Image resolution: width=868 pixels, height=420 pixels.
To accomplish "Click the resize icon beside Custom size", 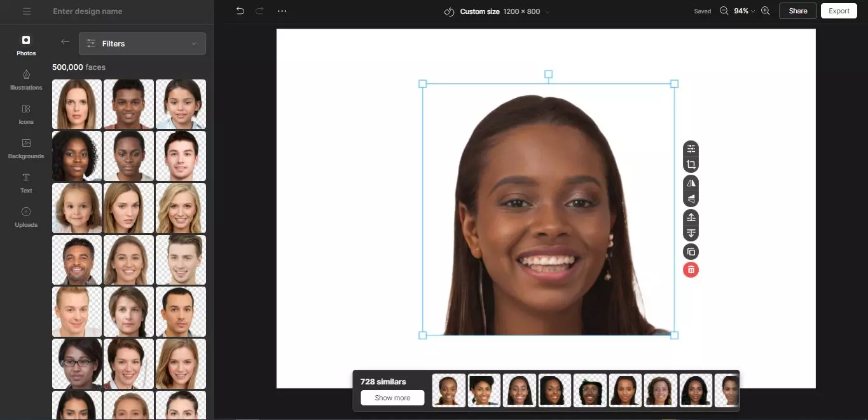I will (x=449, y=11).
